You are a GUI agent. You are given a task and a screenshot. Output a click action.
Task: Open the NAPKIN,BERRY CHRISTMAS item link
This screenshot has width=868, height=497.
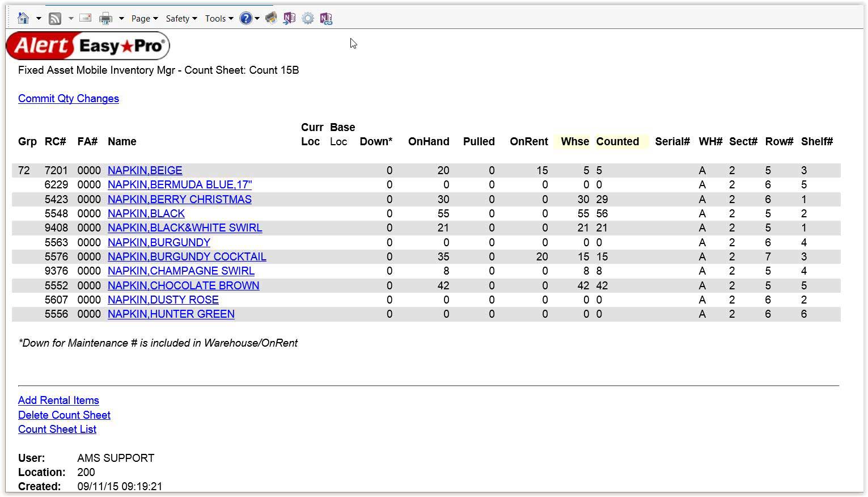180,200
